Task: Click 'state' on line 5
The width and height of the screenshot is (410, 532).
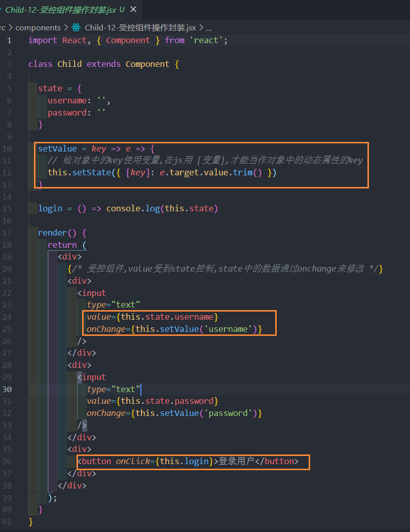Action: (x=50, y=89)
